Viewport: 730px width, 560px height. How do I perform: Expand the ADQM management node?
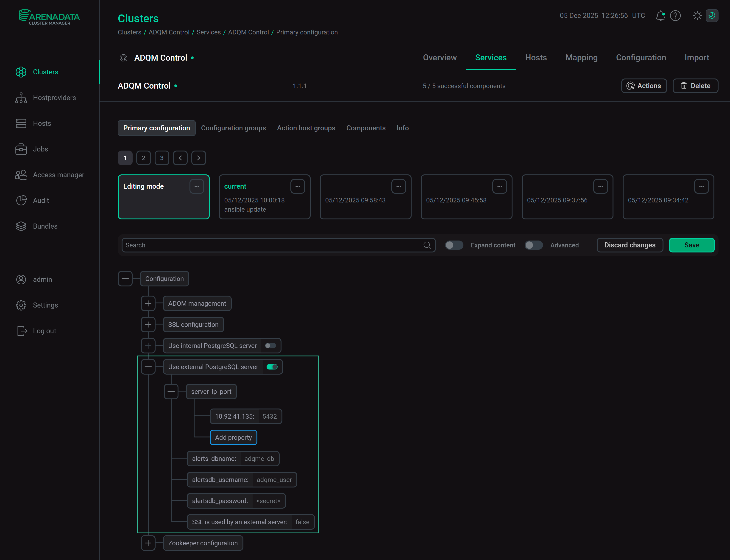click(x=148, y=303)
